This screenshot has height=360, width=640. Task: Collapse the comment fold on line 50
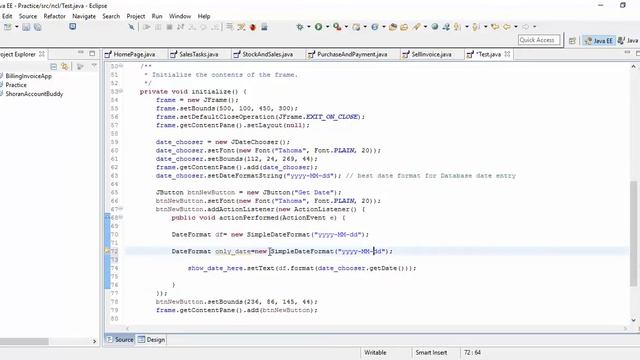pos(121,66)
